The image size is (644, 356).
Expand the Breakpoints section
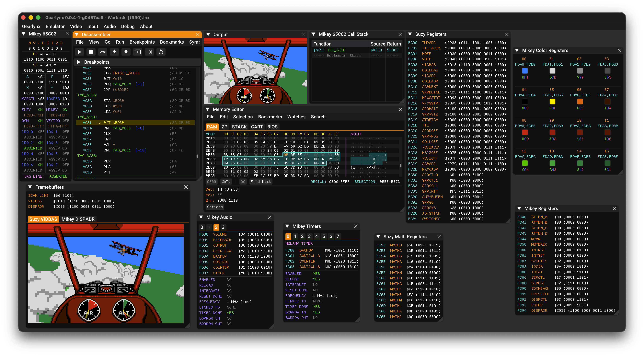[79, 62]
